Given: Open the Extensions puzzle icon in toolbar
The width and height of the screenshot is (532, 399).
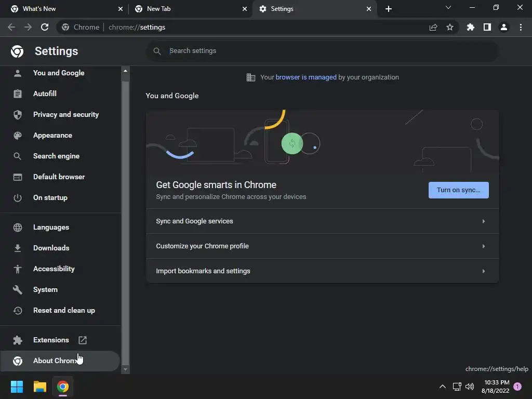Looking at the screenshot, I should 471,27.
